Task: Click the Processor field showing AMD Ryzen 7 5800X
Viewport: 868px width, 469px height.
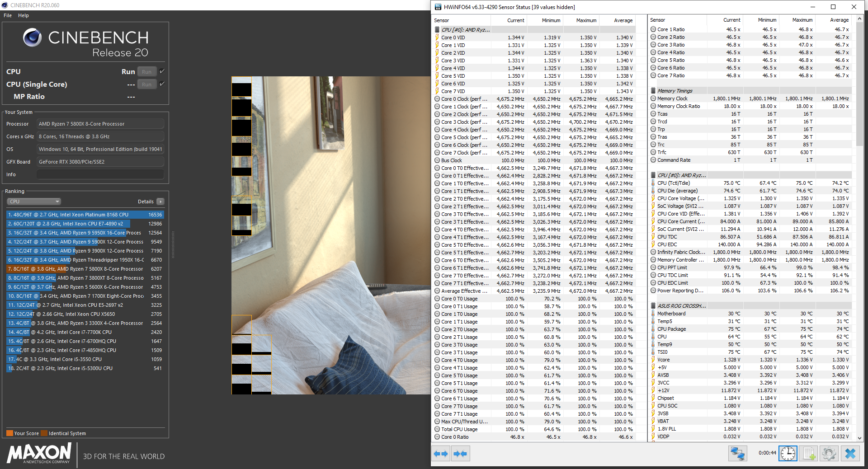Action: click(x=100, y=124)
